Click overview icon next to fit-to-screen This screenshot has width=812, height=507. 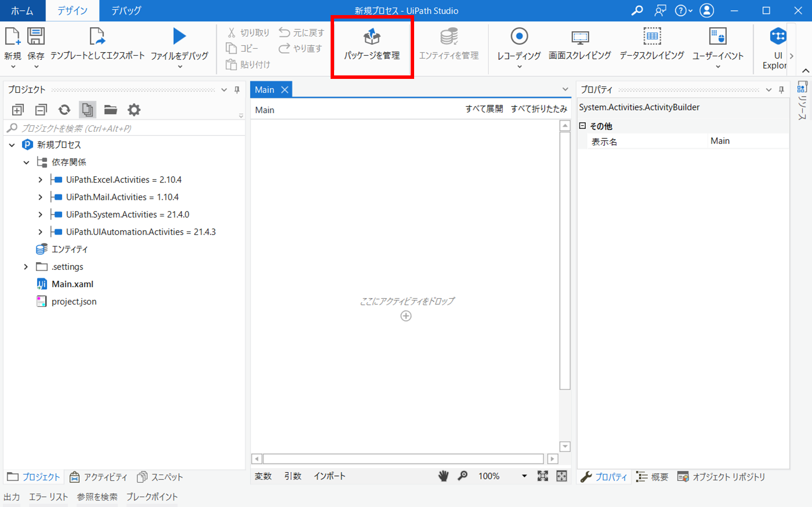561,476
